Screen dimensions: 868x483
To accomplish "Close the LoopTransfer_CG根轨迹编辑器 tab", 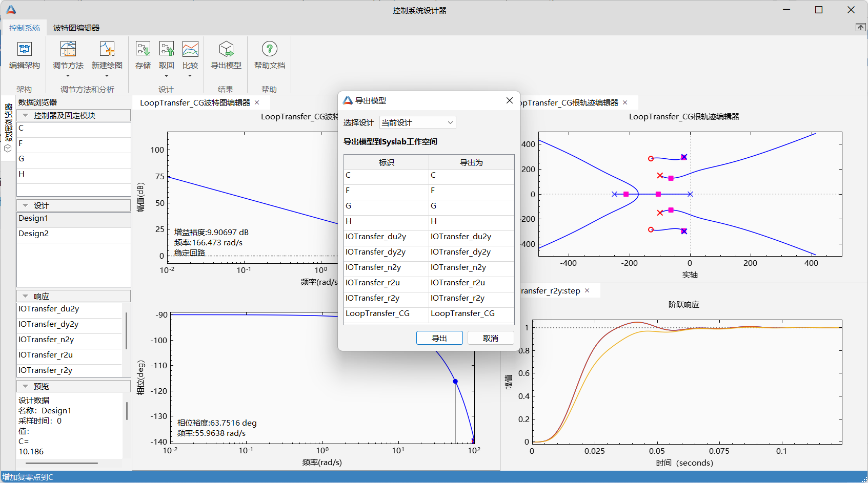I will tap(625, 102).
